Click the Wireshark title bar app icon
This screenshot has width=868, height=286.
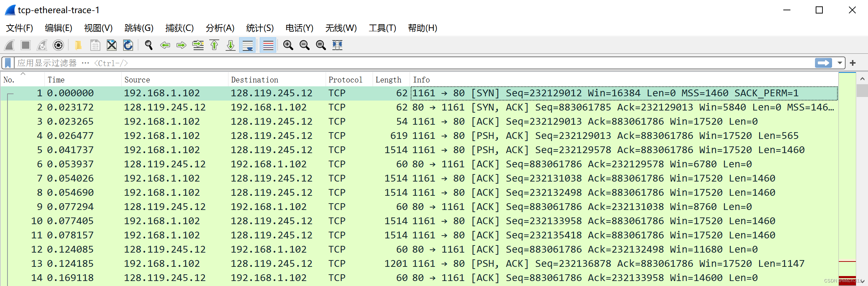click(10, 10)
